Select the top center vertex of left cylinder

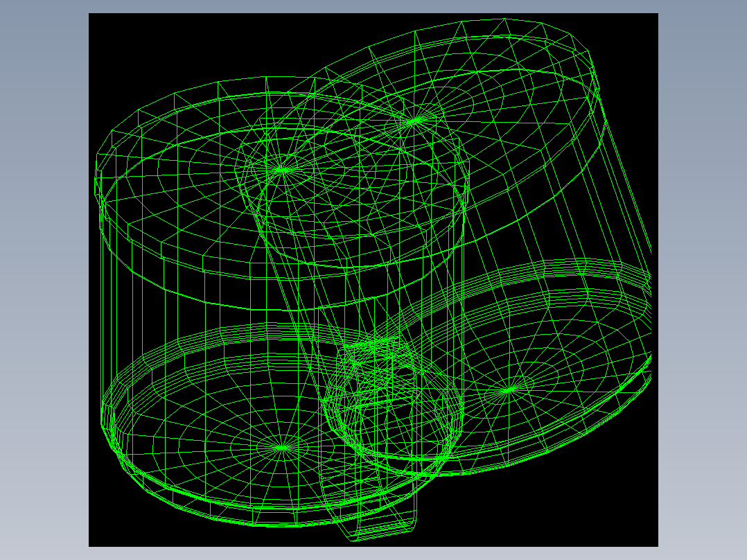[283, 170]
